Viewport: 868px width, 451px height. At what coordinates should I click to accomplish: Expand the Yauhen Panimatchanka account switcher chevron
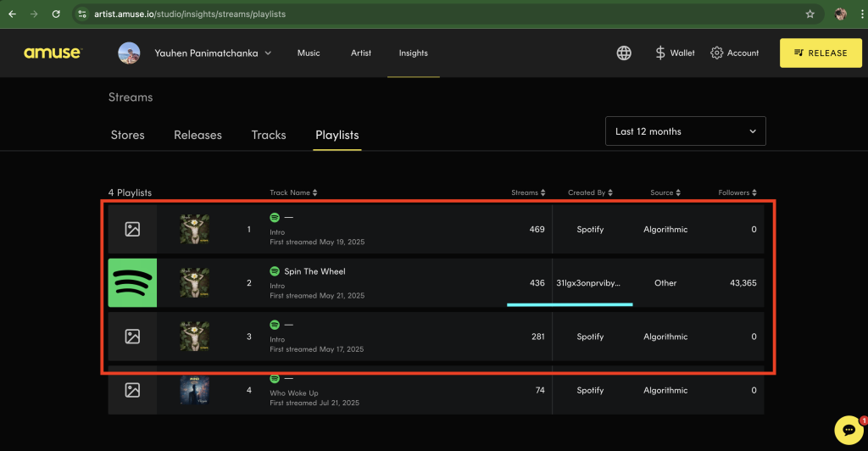coord(268,53)
